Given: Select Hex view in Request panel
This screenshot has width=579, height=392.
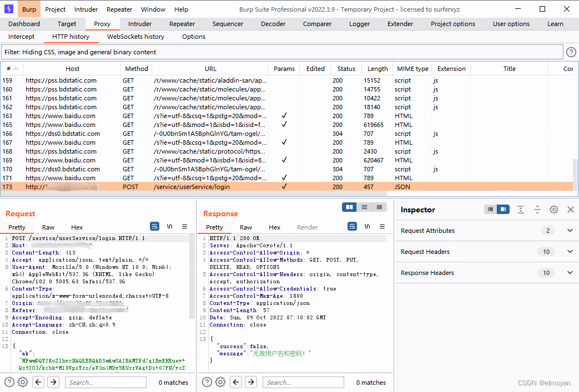Looking at the screenshot, I should click(77, 227).
